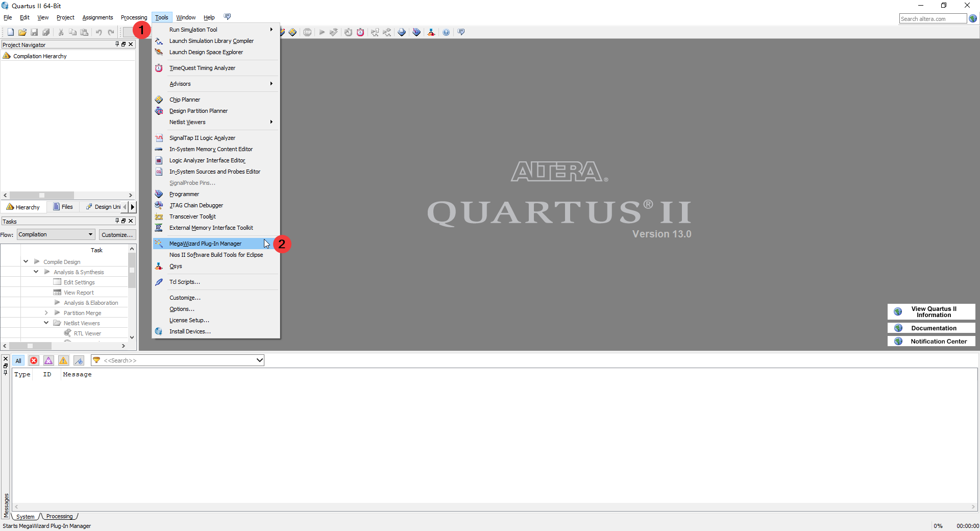The height and width of the screenshot is (531, 980).
Task: Select Install Devices menu entry
Action: tap(216, 331)
